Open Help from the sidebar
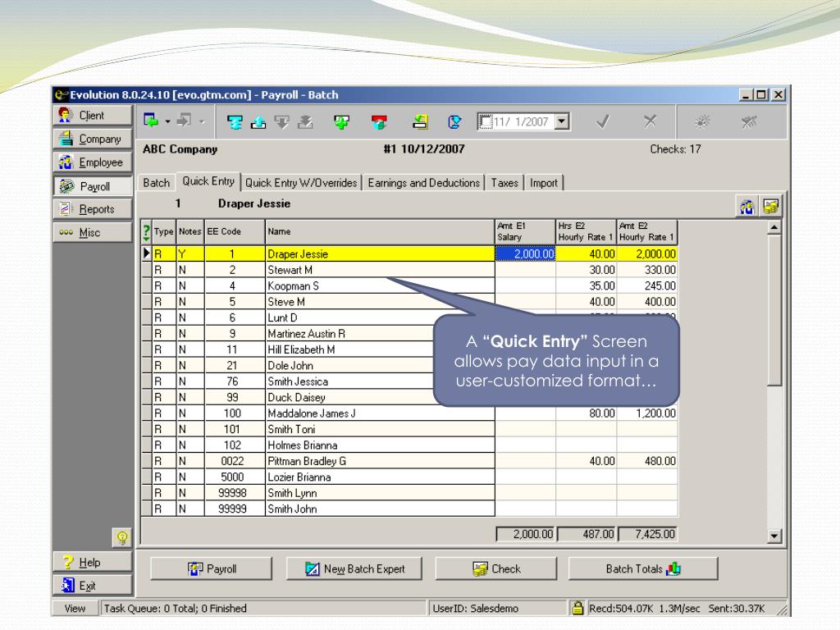Viewport: 840px width, 630px height. click(93, 562)
